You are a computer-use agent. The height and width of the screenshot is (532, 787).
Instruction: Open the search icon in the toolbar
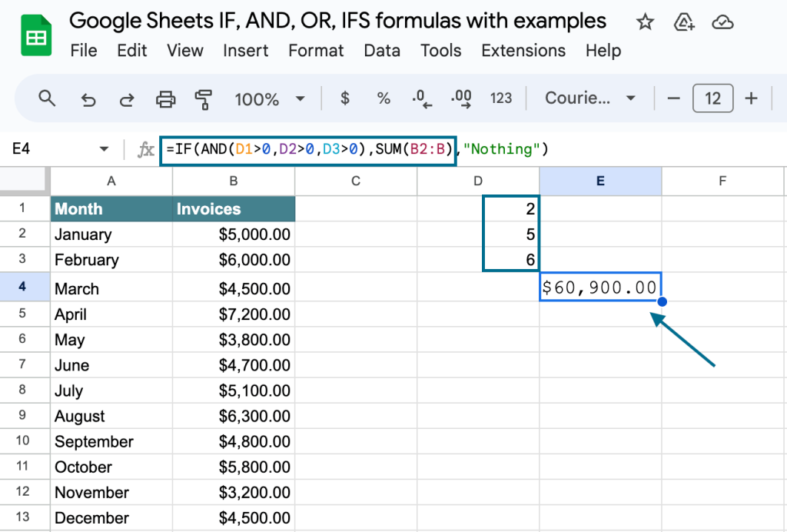coord(46,98)
